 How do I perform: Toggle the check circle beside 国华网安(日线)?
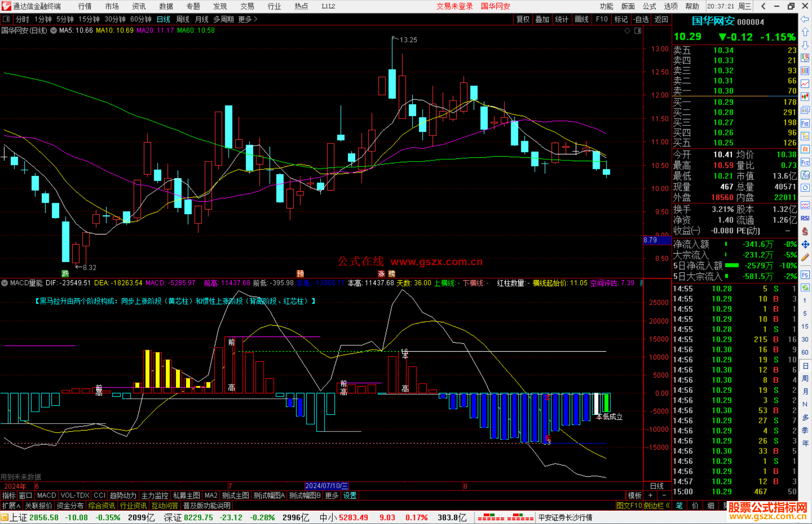click(x=53, y=30)
